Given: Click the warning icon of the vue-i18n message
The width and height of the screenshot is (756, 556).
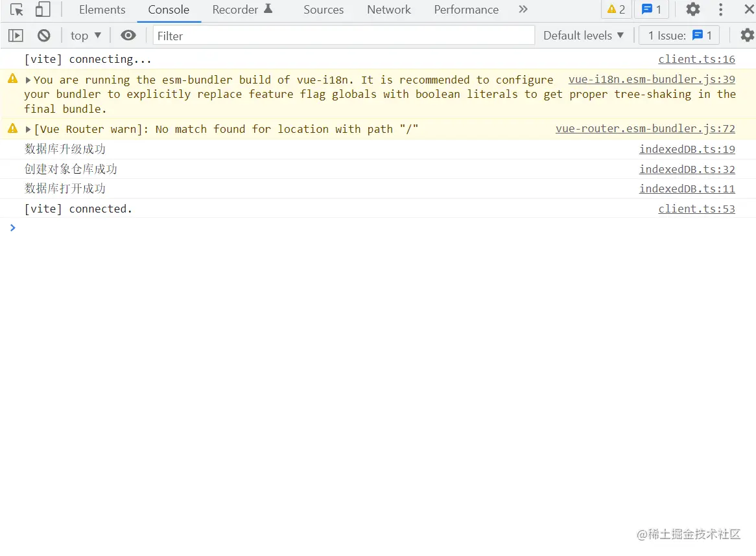Looking at the screenshot, I should 13,78.
